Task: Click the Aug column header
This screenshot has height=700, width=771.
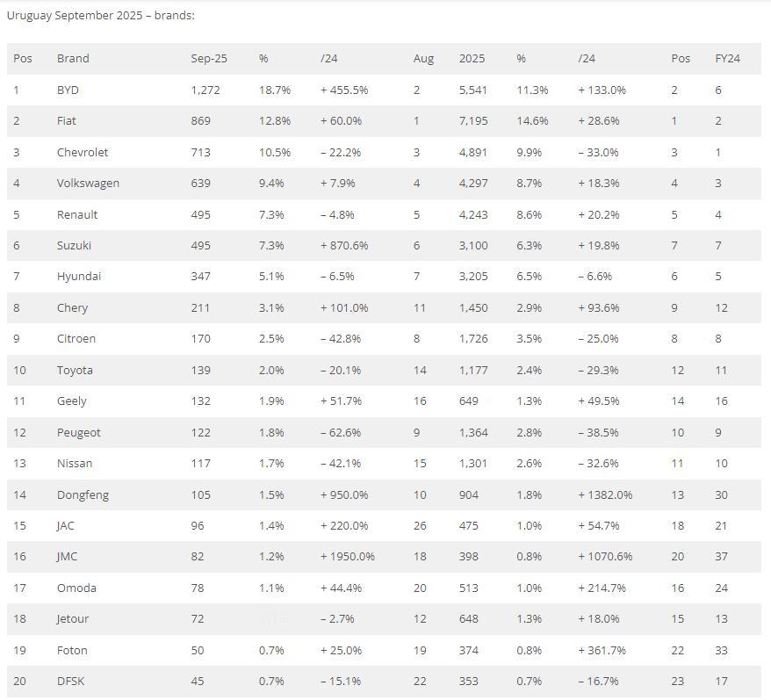Action: pyautogui.click(x=423, y=59)
